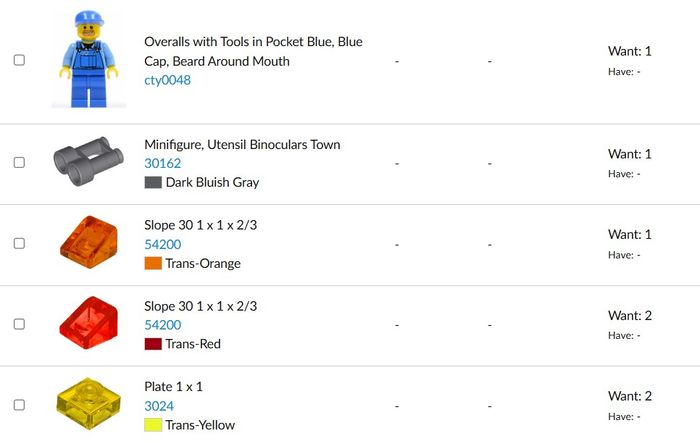The height and width of the screenshot is (443, 700).
Task: Check the Trans-Orange Slope 30 row
Action: 19,243
